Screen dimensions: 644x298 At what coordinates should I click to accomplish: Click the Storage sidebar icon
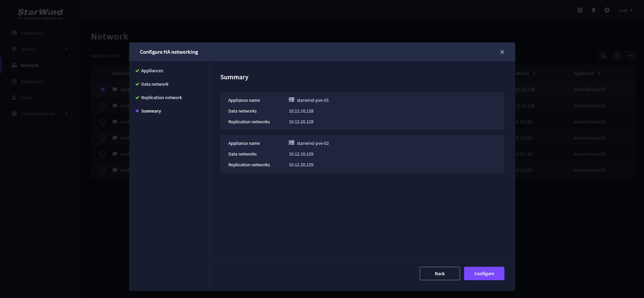(14, 49)
